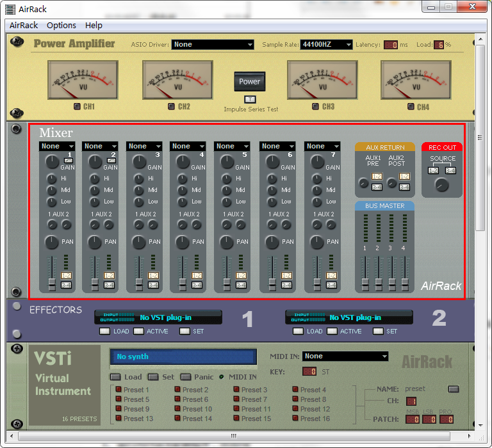492x448 pixels.
Task: Click the channel 3 PAN knob
Action: pyautogui.click(x=139, y=242)
